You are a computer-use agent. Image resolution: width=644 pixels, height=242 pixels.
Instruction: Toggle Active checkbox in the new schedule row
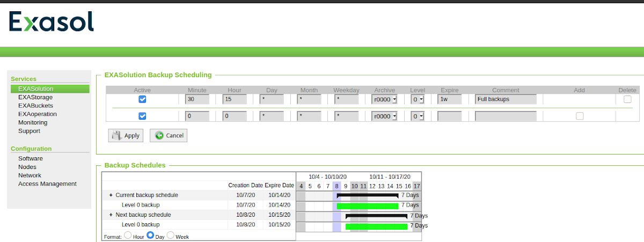click(142, 116)
